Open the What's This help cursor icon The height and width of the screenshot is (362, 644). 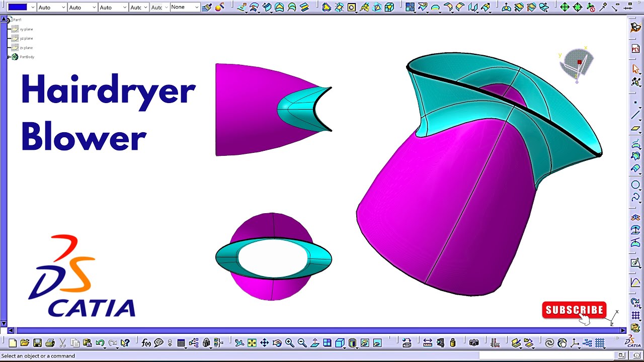click(x=125, y=343)
